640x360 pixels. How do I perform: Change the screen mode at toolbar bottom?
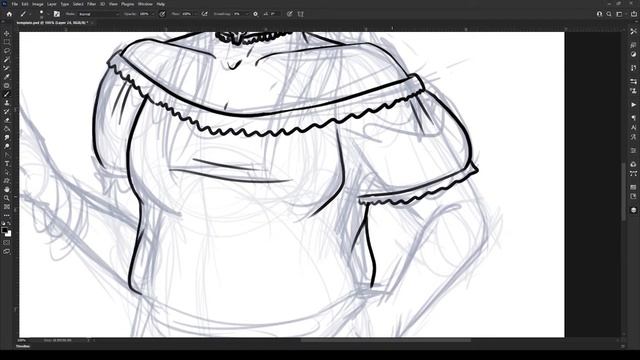[x=7, y=251]
